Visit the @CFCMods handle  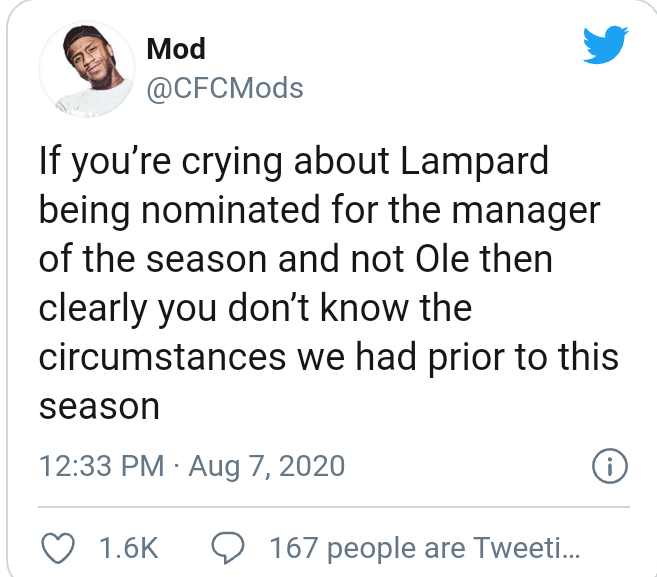(225, 88)
